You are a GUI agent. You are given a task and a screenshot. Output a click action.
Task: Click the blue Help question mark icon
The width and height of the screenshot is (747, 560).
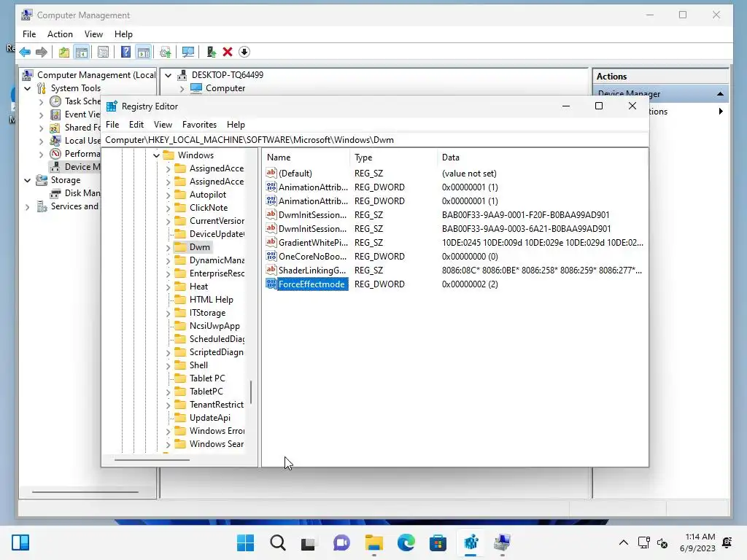click(x=125, y=52)
